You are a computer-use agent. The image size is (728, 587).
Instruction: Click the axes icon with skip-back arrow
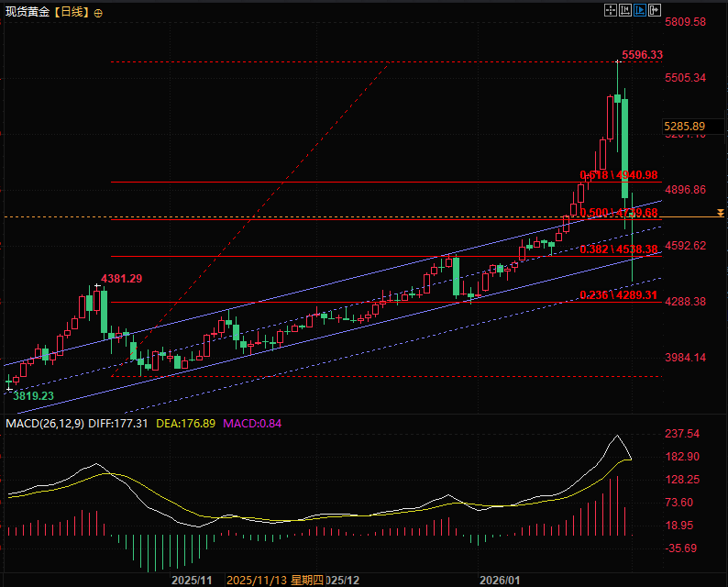625,10
